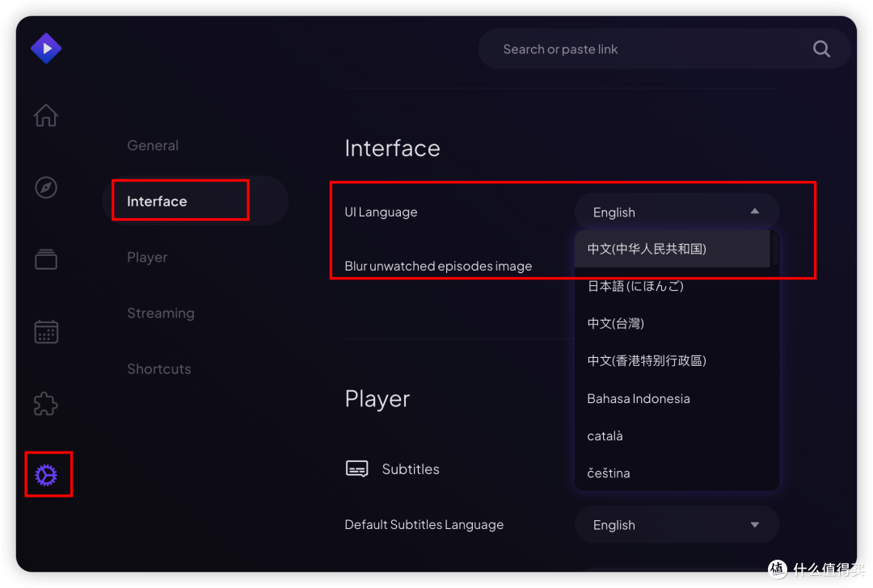Go to the Shortcuts settings section

[158, 369]
